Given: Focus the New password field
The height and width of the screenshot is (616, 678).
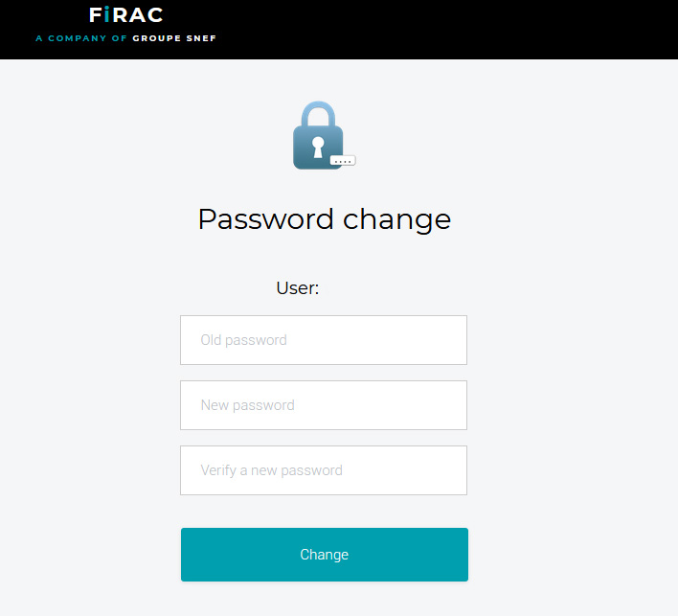Looking at the screenshot, I should [324, 405].
